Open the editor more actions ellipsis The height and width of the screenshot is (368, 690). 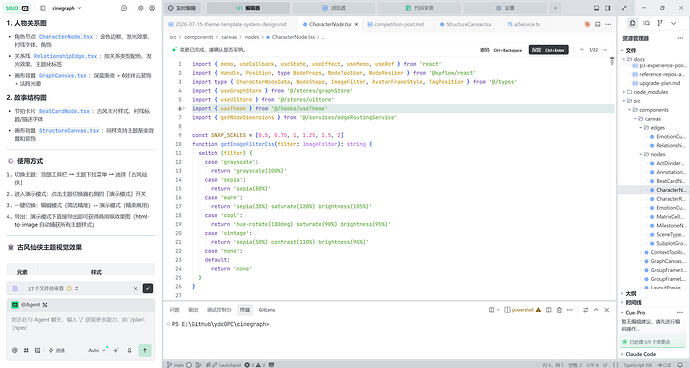(608, 24)
